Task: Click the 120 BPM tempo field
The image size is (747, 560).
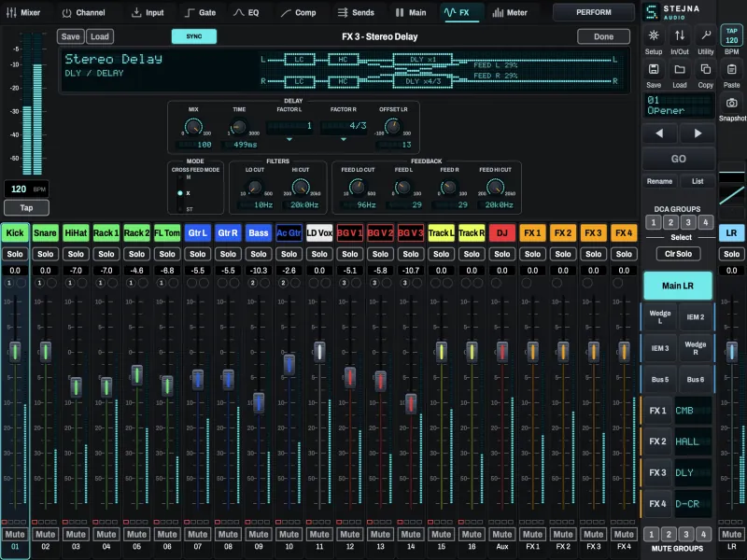Action: tap(27, 189)
